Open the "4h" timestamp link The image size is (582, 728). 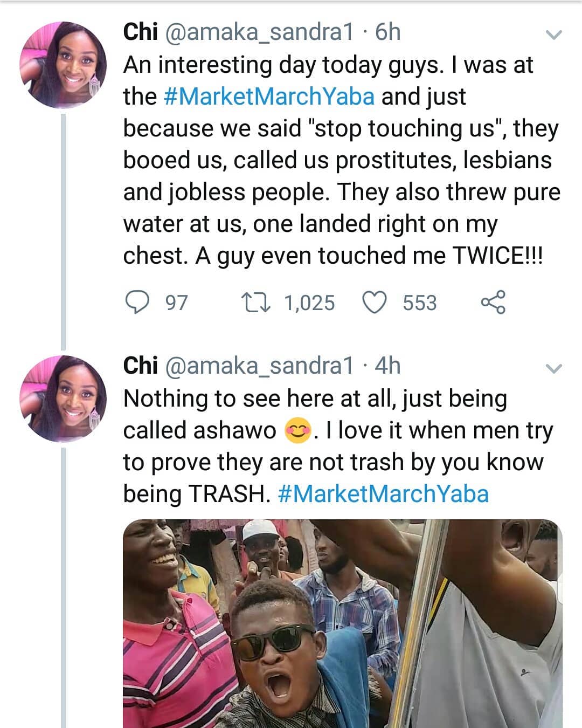coord(388,366)
